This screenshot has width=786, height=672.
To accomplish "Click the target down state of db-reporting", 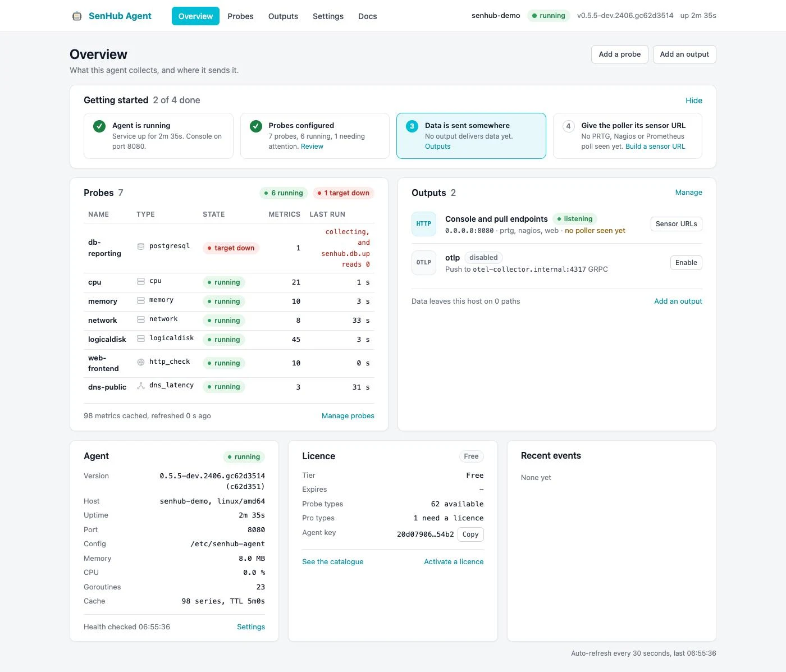I will pyautogui.click(x=231, y=248).
